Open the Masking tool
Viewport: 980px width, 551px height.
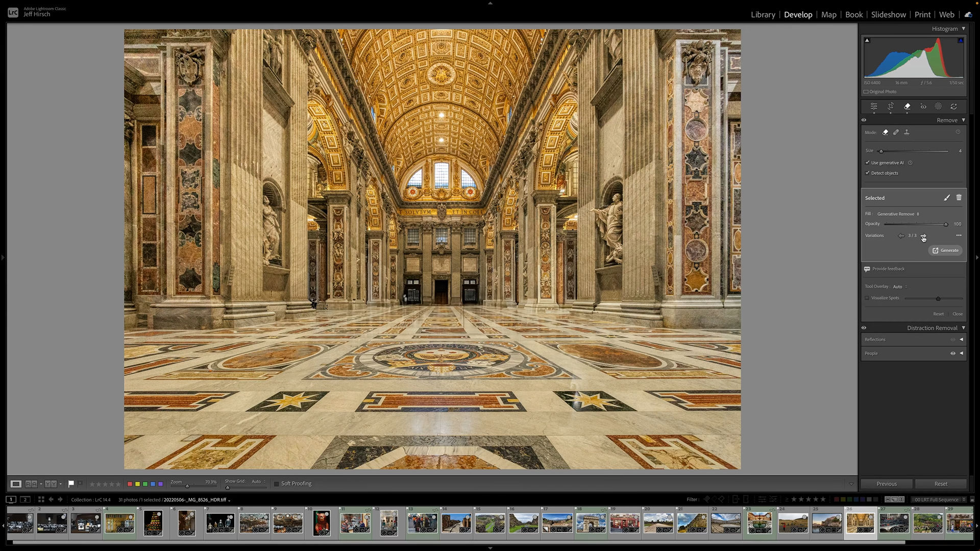click(x=938, y=107)
